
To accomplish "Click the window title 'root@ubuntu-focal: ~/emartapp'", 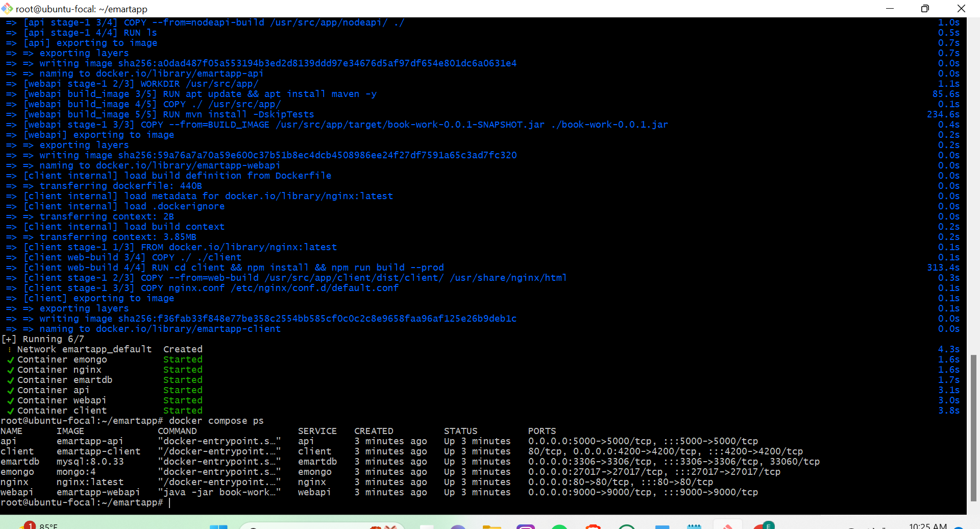I will (x=82, y=9).
